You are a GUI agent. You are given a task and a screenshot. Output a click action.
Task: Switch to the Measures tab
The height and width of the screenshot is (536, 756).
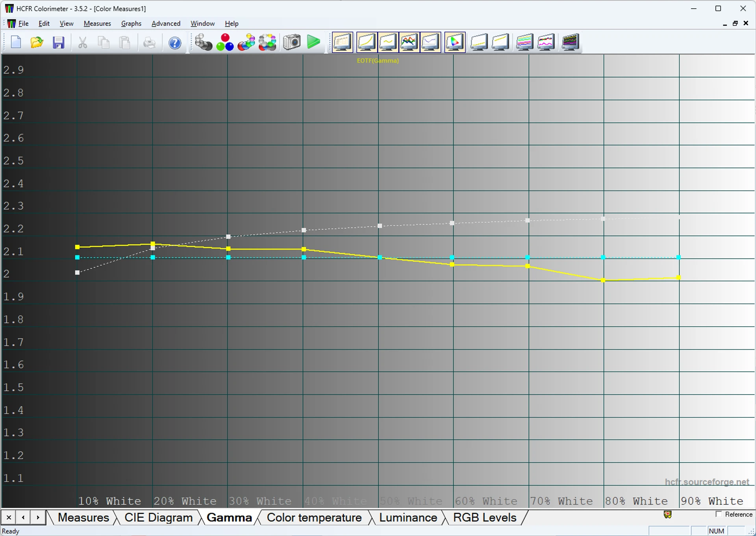[x=83, y=517]
